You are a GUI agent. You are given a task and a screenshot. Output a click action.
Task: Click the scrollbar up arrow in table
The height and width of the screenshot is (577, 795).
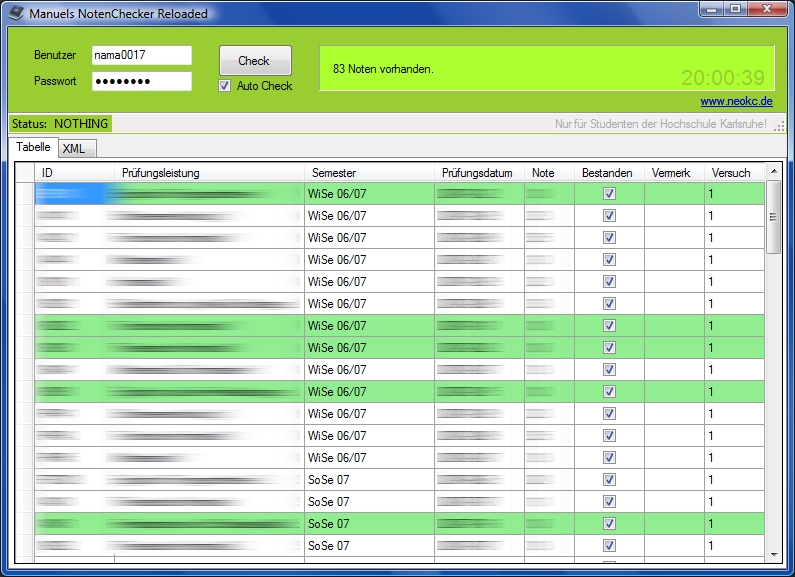[x=773, y=173]
